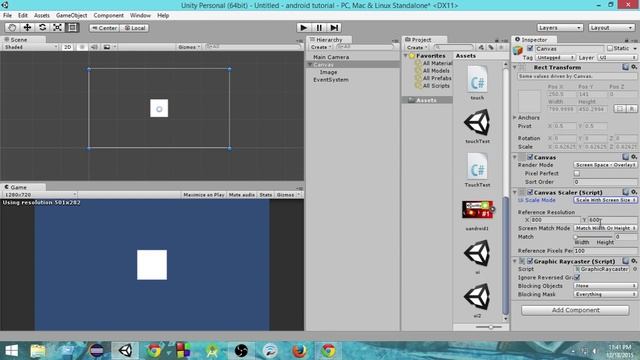Screen dimensions: 640x360
Task: Open Shaded draw mode dropdown
Action: pyautogui.click(x=30, y=47)
